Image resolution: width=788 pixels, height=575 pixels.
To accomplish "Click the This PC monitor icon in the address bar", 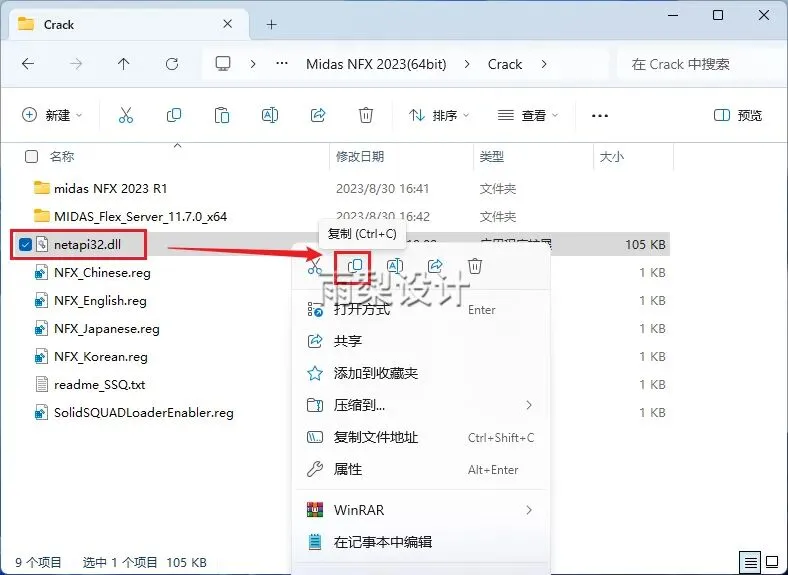I will point(223,64).
